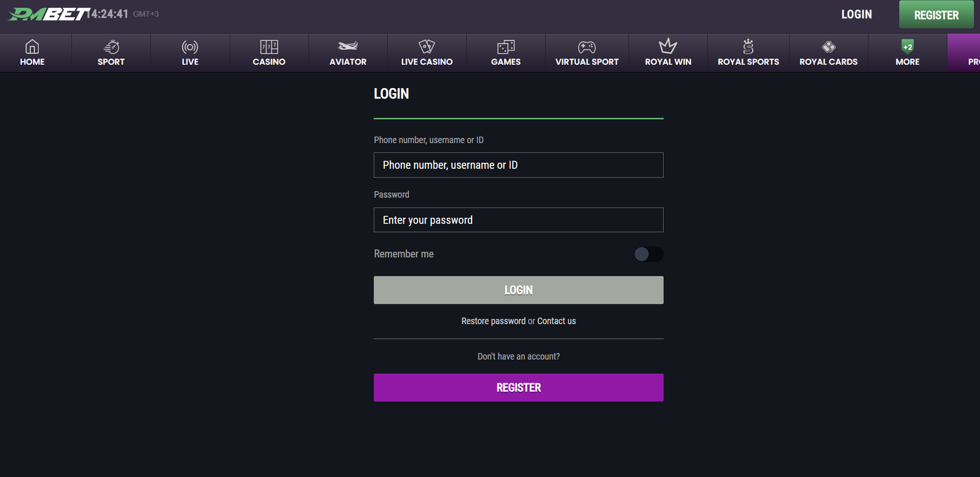
Task: Click the PMBET logo
Action: coord(48,14)
